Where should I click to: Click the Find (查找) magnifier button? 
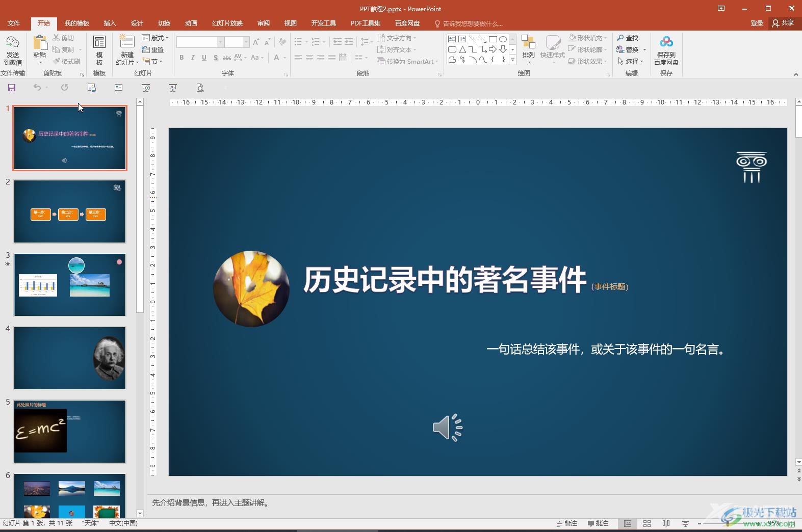pos(628,38)
